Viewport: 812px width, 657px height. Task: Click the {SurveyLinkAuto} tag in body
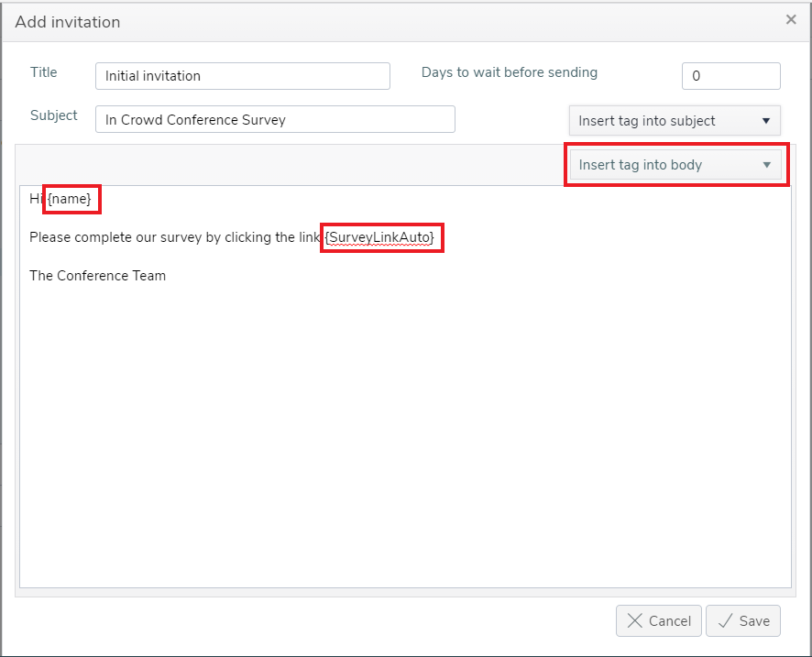coord(379,237)
